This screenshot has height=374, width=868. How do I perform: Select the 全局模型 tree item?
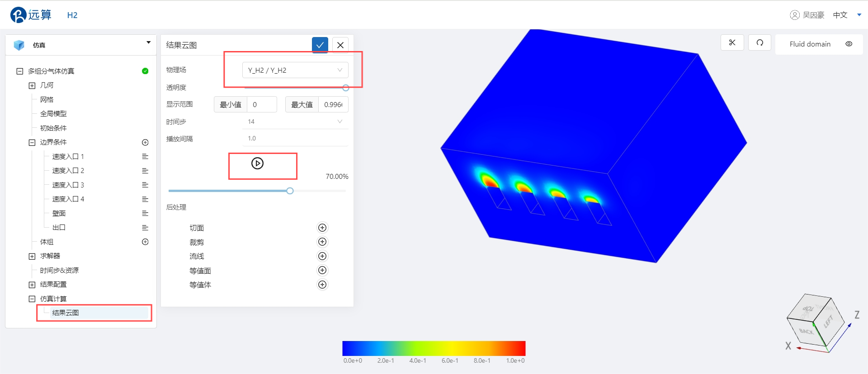(x=53, y=114)
